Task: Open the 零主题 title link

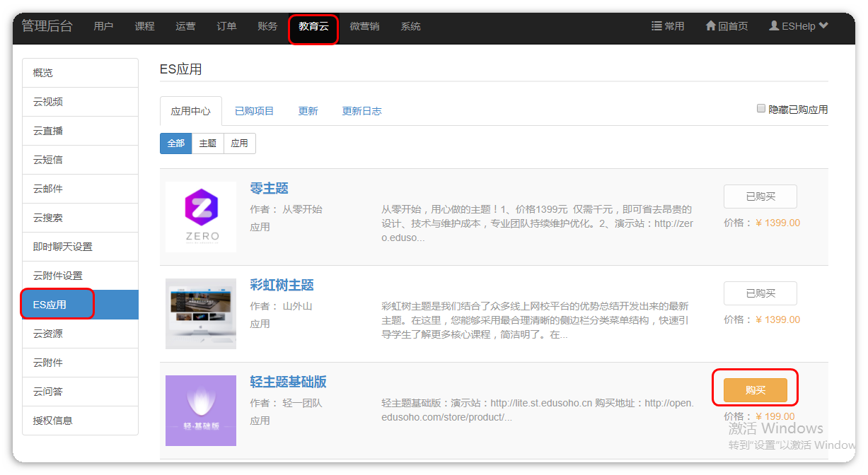Action: [269, 189]
